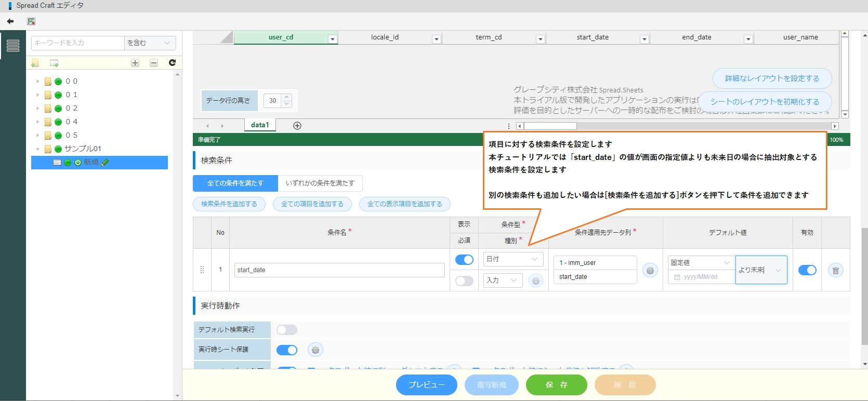Click the back arrow icon in the toolbar
868x401 pixels.
click(10, 21)
